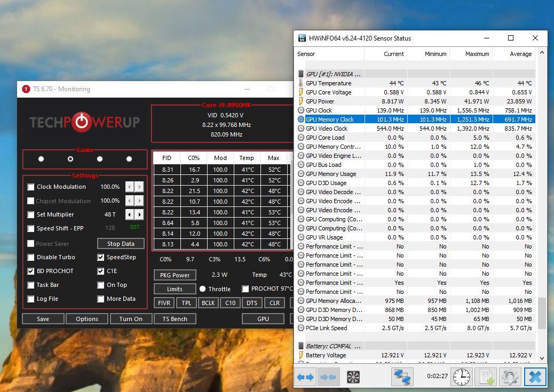Click the GPU button in ThrottleStop
Viewport: 554px width, 392px height.
click(263, 319)
